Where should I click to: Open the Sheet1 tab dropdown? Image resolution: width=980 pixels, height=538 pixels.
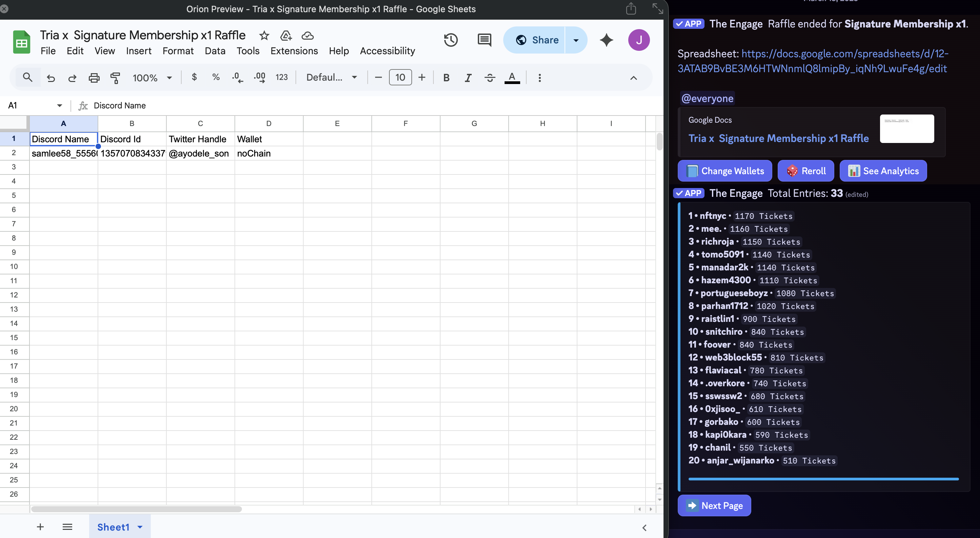tap(139, 527)
